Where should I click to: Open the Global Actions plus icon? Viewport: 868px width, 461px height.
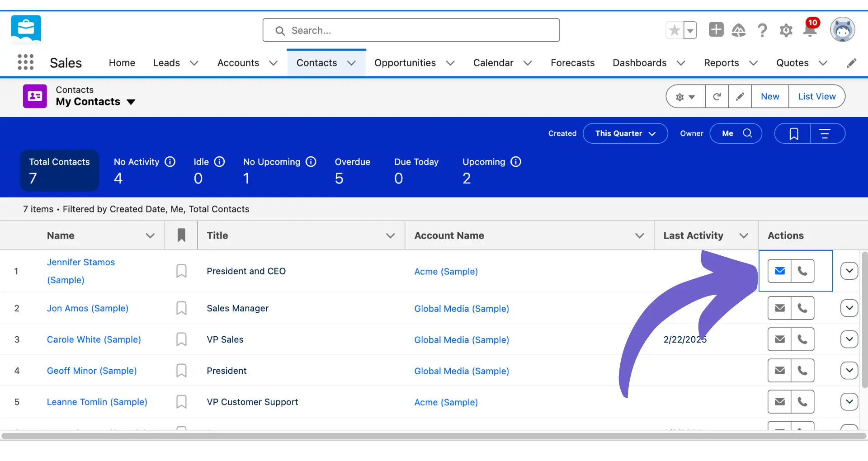[x=716, y=30]
